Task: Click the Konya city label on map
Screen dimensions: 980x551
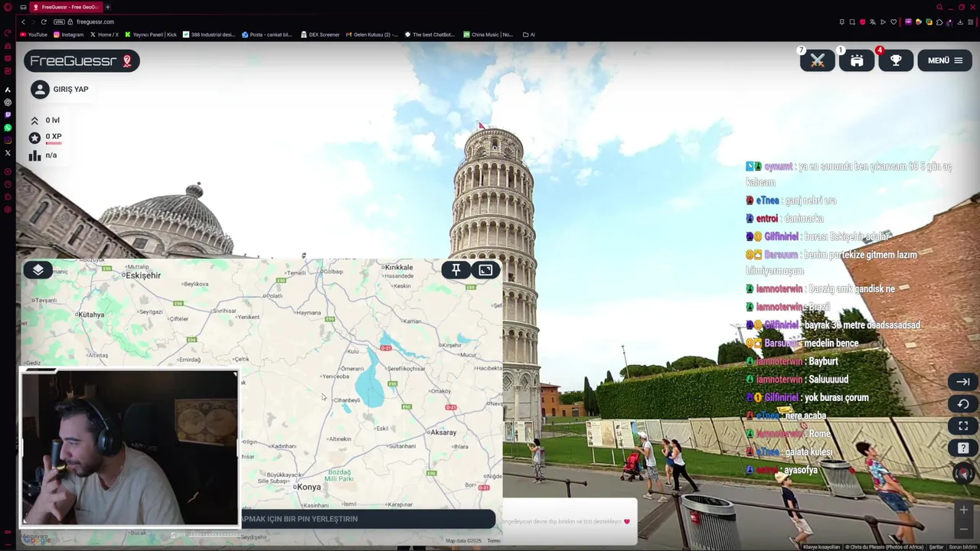Action: click(x=309, y=487)
